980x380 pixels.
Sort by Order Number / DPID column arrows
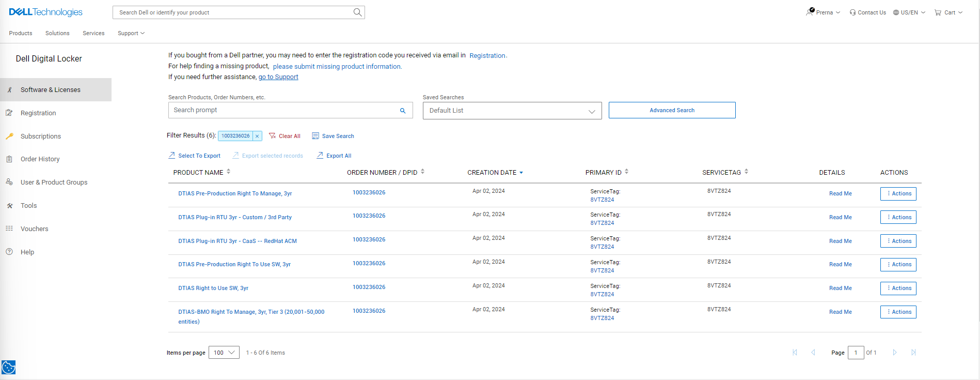point(422,172)
